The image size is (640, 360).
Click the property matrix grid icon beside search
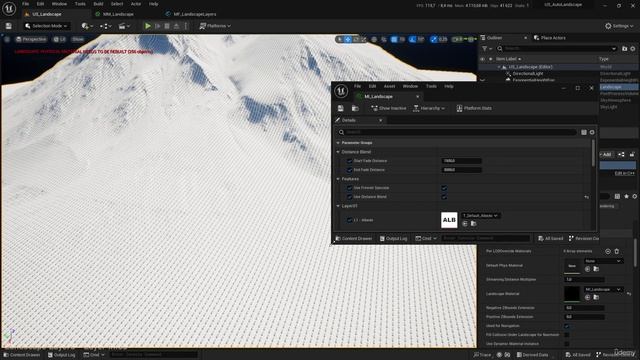click(x=584, y=132)
